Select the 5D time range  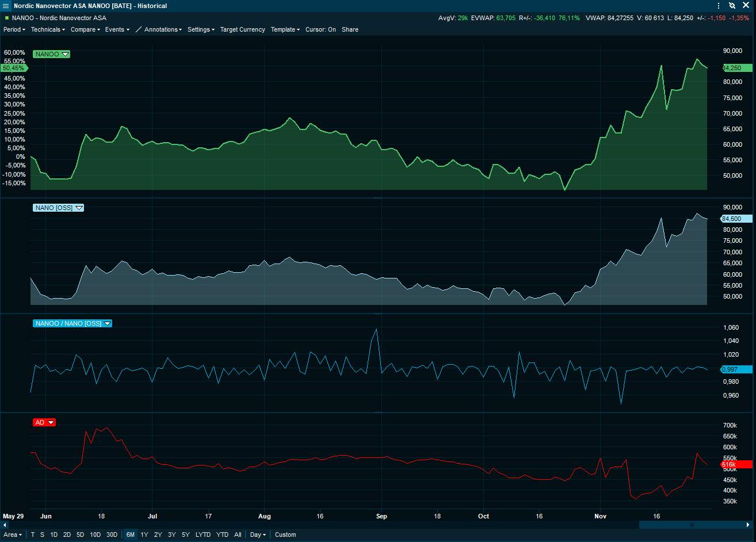point(80,535)
